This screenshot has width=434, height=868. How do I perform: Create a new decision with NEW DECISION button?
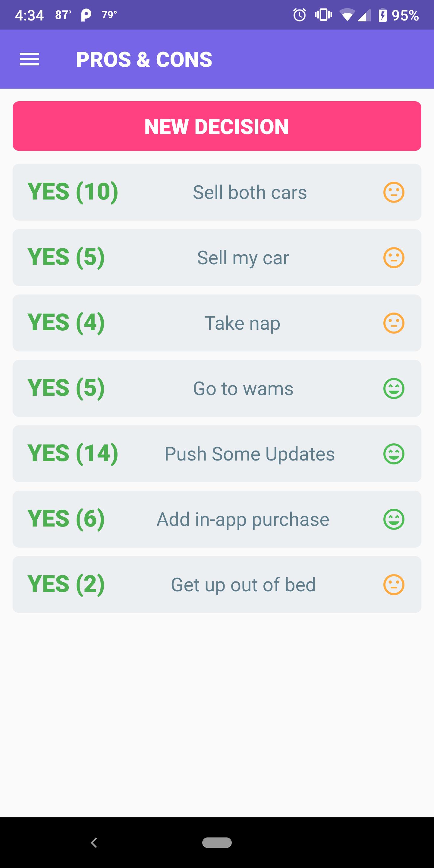click(217, 126)
